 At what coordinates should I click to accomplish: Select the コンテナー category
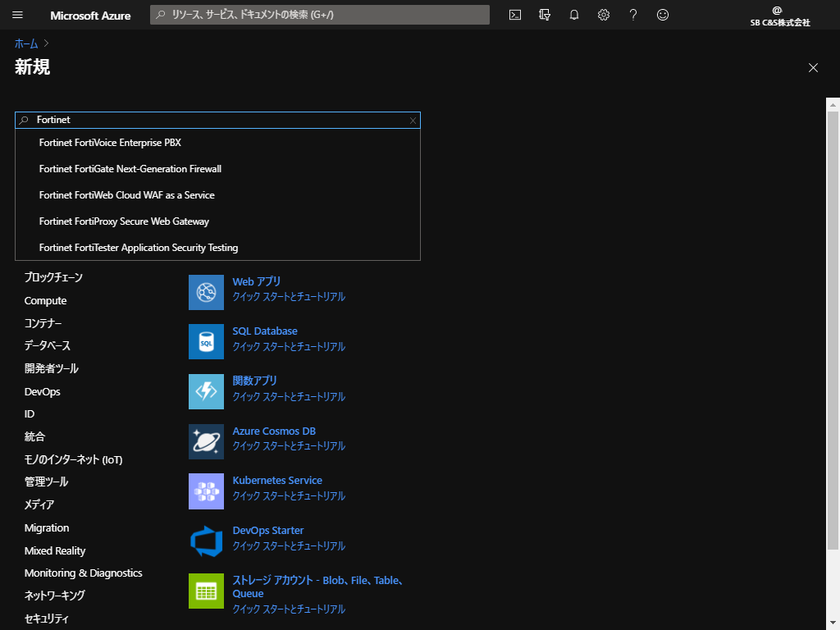(43, 323)
